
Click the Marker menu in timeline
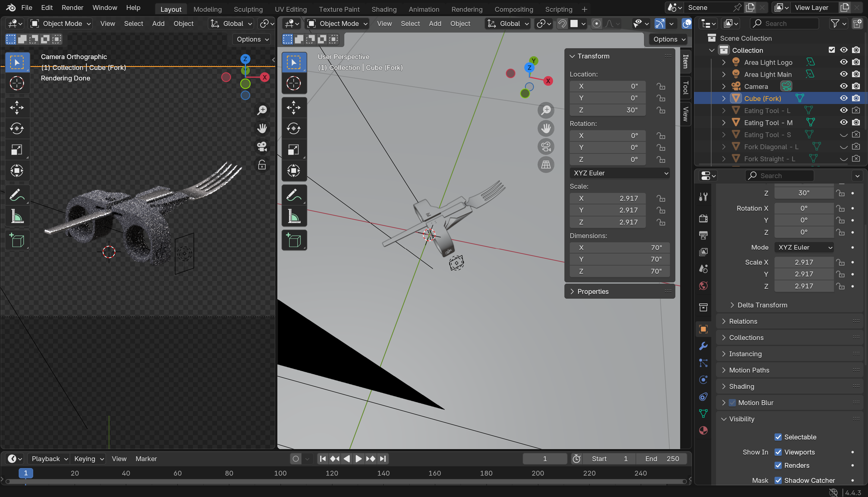point(146,459)
